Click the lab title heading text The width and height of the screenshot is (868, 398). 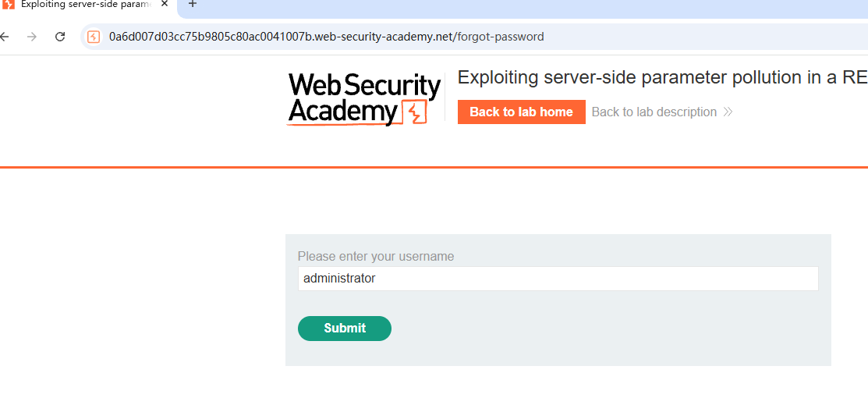point(663,77)
